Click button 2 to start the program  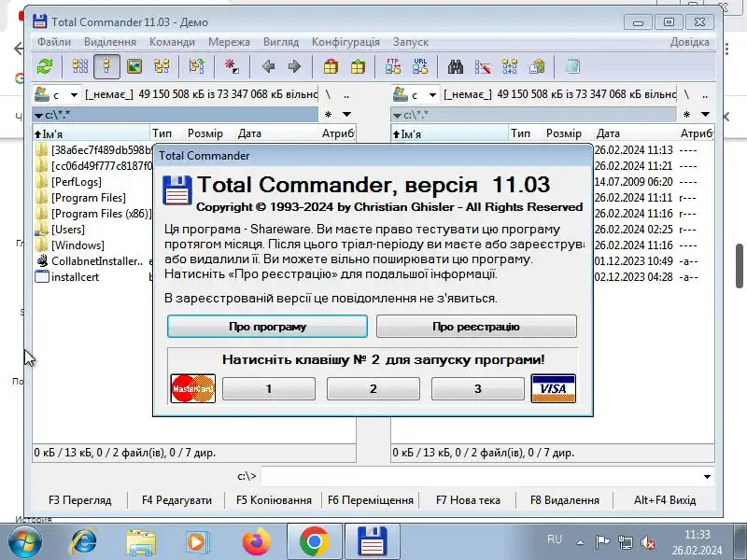(x=373, y=388)
